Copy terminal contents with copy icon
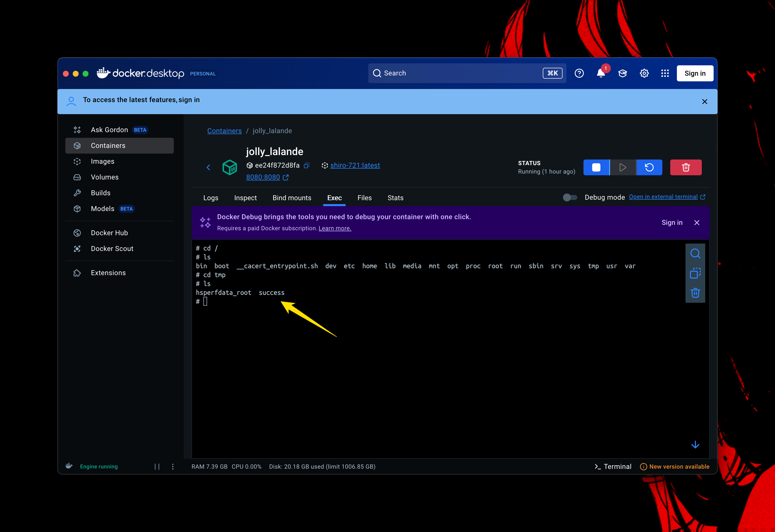The image size is (775, 532). click(695, 273)
